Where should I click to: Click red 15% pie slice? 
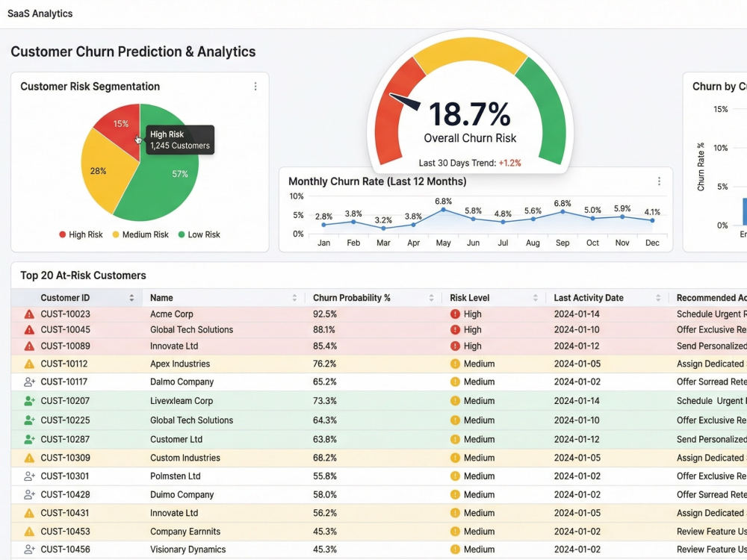pyautogui.click(x=120, y=126)
